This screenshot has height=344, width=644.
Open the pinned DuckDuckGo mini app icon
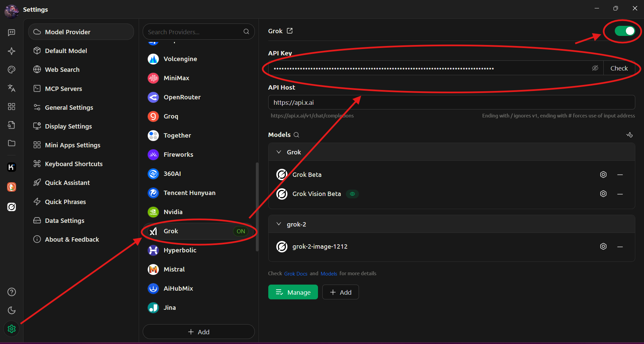pos(11,187)
